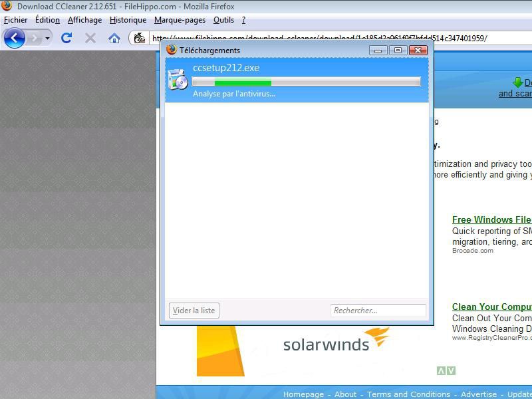Image resolution: width=532 pixels, height=399 pixels.
Task: Click the Brocade.com ad URL text
Action: pyautogui.click(x=473, y=251)
